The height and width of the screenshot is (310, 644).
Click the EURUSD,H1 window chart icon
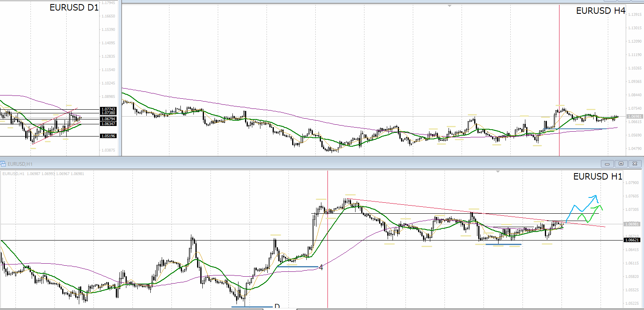click(x=3, y=164)
